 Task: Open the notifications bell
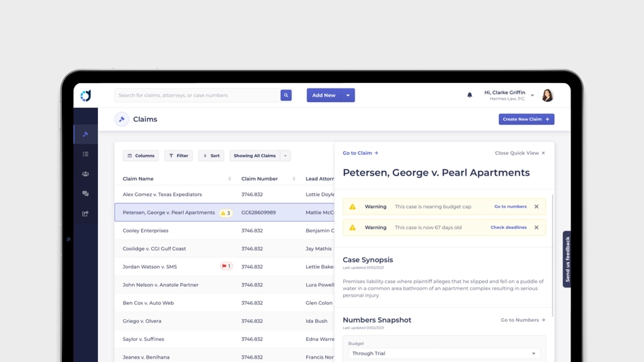[x=470, y=95]
